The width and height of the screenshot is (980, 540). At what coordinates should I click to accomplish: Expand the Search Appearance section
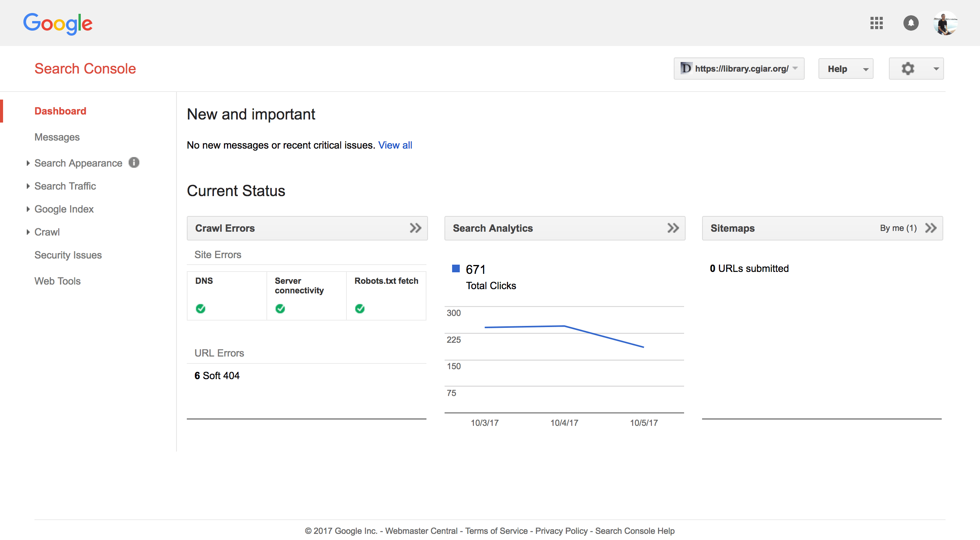[x=28, y=163]
